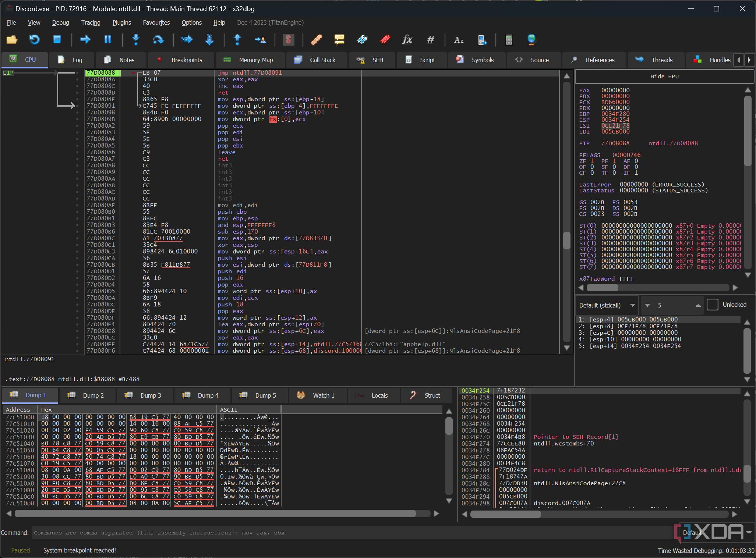
Task: Run the program with the arrow icon
Action: [x=85, y=39]
